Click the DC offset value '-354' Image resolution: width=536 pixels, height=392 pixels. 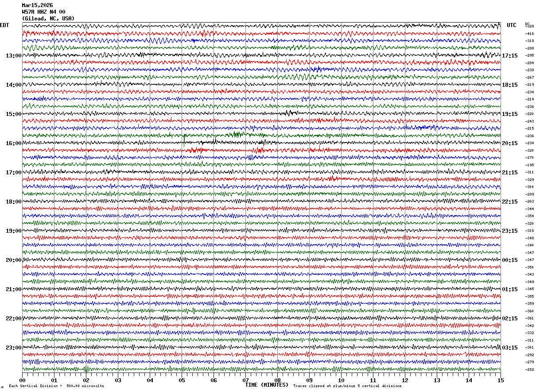tap(529, 216)
